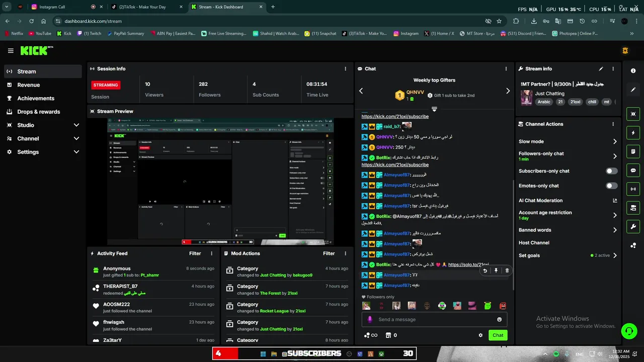Go to Stream in the sidebar
Image resolution: width=644 pixels, height=362 pixels.
[x=43, y=71]
